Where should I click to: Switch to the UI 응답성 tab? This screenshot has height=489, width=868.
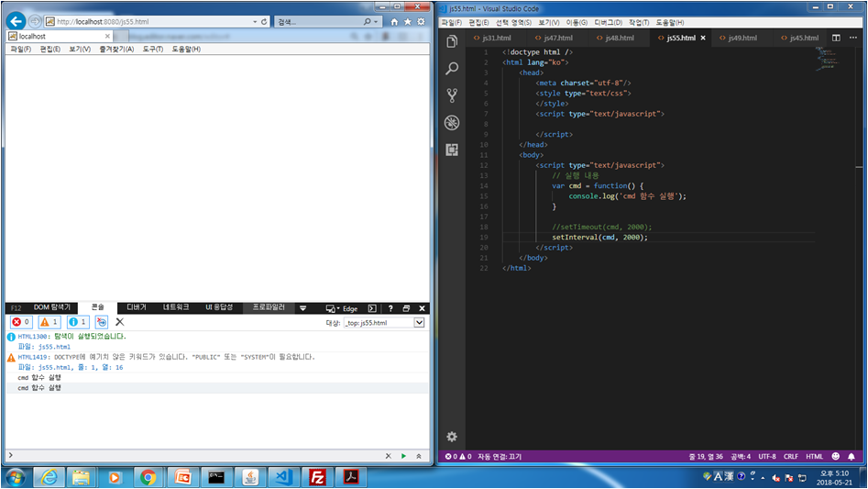[x=219, y=307]
